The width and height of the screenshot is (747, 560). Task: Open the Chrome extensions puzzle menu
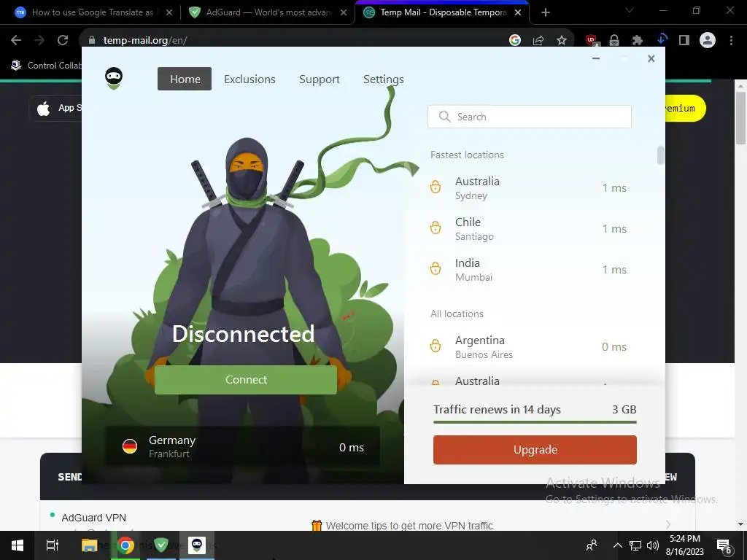638,41
